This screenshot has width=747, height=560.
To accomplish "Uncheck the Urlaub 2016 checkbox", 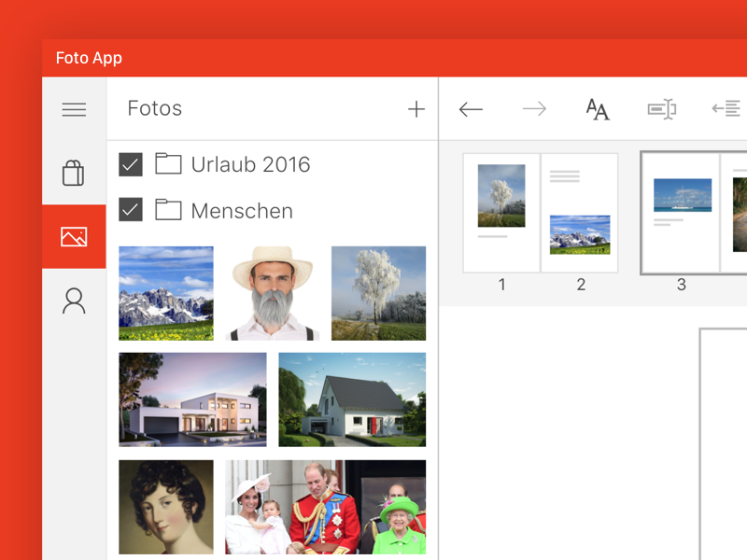I will click(131, 165).
